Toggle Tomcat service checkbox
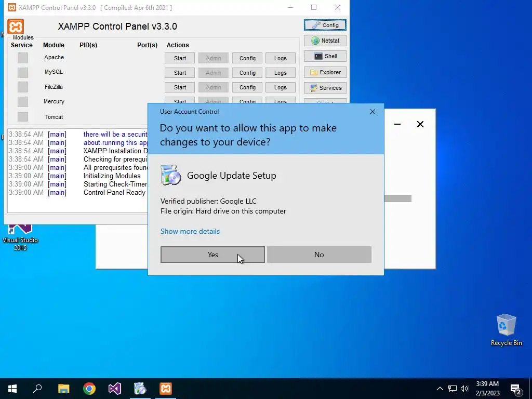This screenshot has width=532, height=399. [23, 116]
